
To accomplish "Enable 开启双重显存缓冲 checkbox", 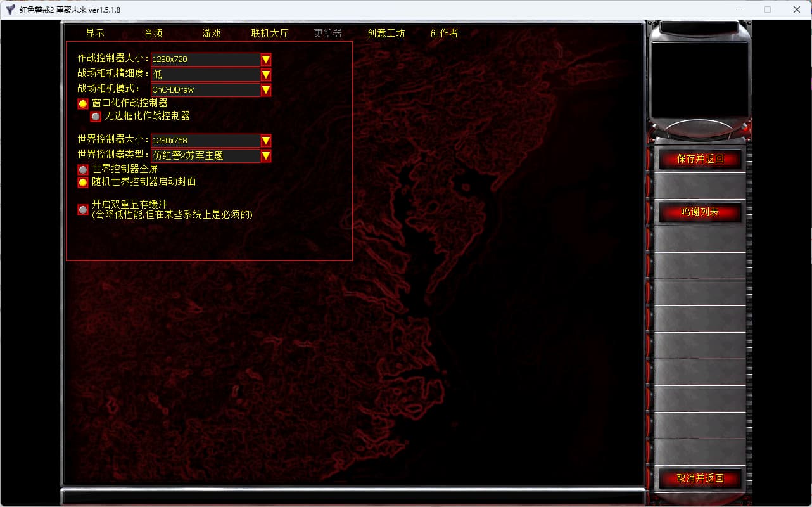I will tap(83, 209).
